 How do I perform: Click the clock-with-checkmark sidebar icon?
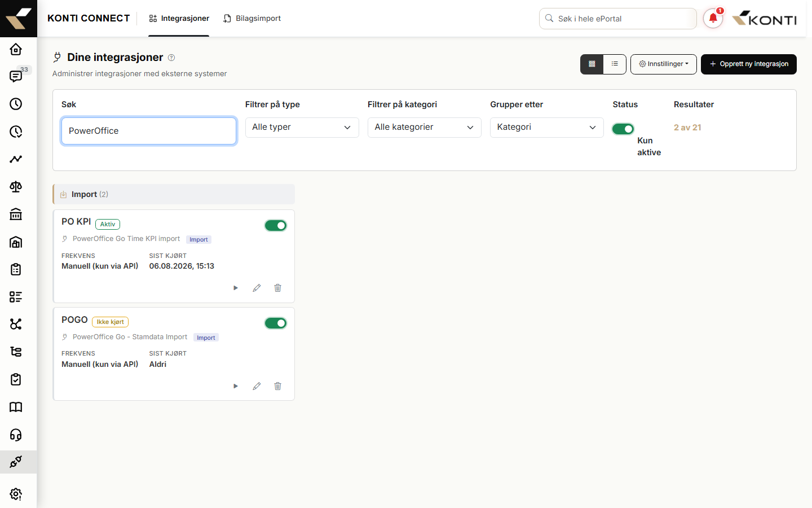click(16, 132)
